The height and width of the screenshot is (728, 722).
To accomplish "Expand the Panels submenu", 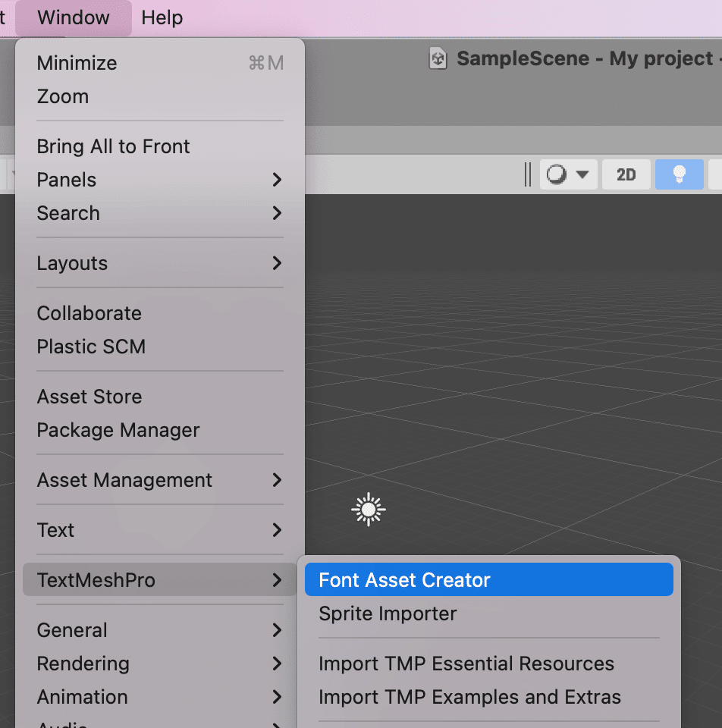I will (160, 180).
